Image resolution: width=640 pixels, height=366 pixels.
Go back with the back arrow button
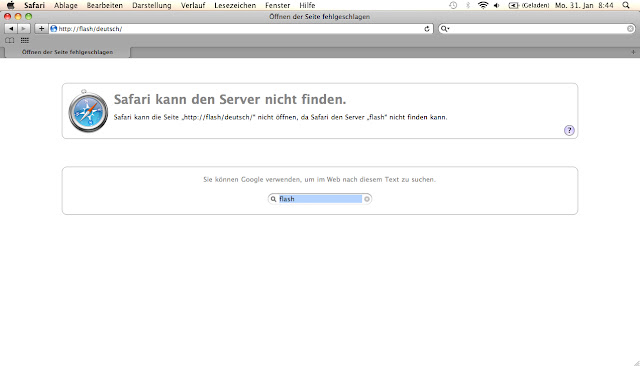click(x=11, y=29)
